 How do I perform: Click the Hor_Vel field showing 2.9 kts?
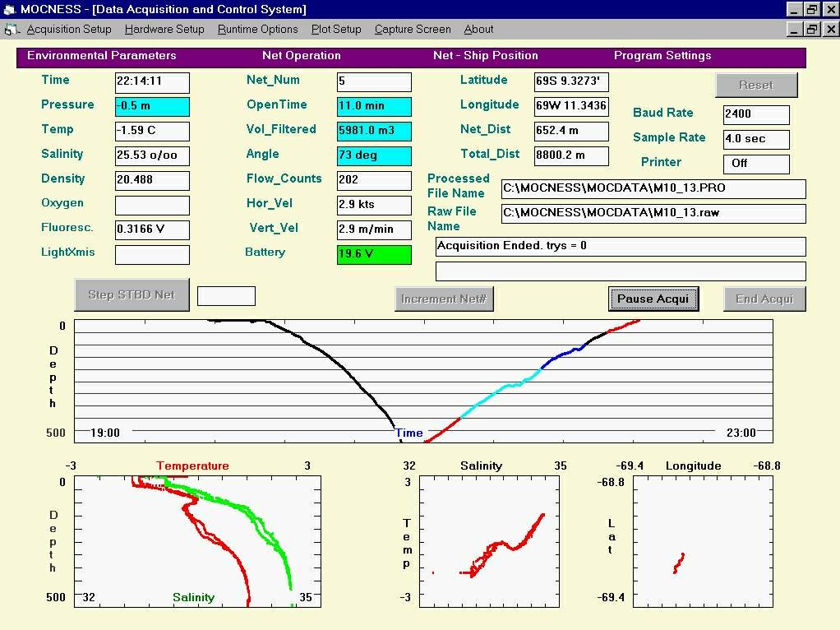(375, 206)
